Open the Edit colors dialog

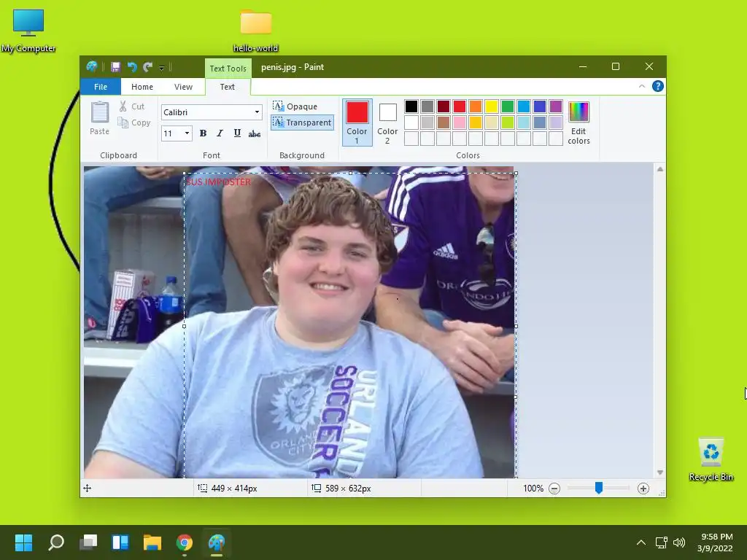(578, 122)
